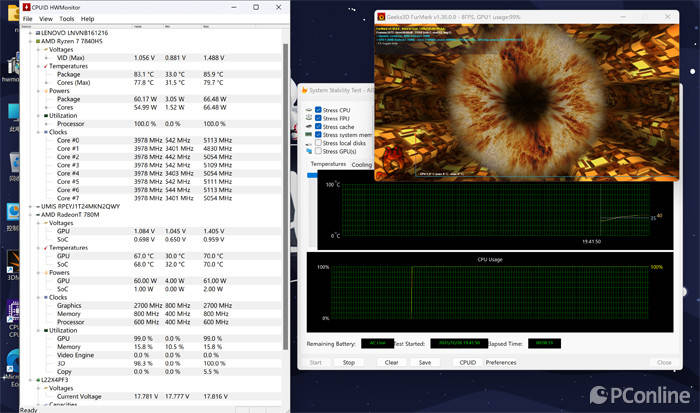Click the HWMonitor vertical scrollbar thumb
Screen dimensions: 700x413
(x=285, y=196)
